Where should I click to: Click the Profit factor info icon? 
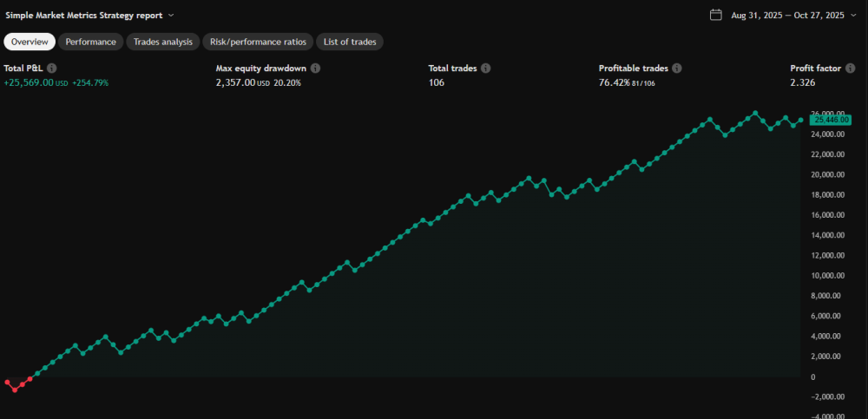(x=854, y=68)
